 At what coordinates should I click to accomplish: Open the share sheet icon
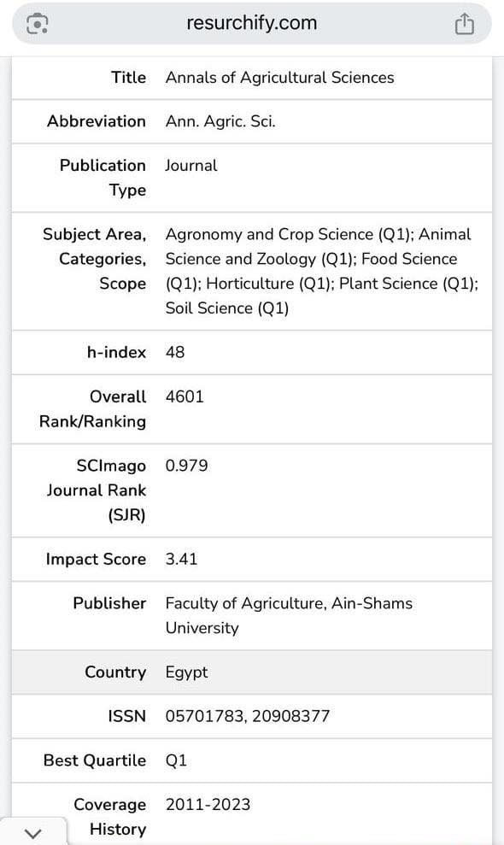pyautogui.click(x=464, y=24)
